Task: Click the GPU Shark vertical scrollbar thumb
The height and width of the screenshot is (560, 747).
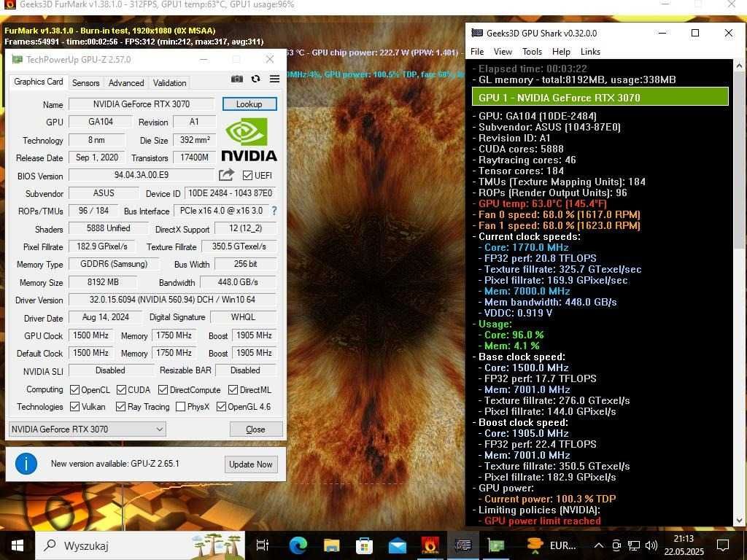Action: click(740, 160)
